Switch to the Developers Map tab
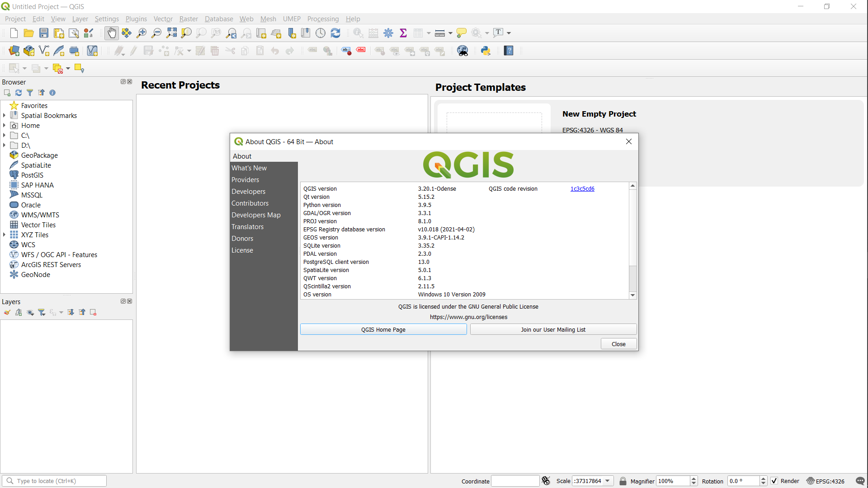Image resolution: width=868 pixels, height=488 pixels. (264, 215)
